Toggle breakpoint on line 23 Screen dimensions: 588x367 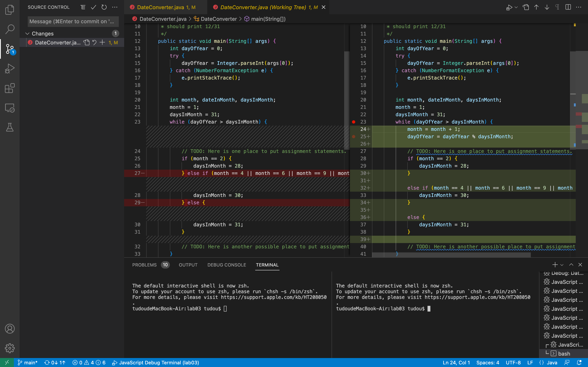[x=354, y=122]
